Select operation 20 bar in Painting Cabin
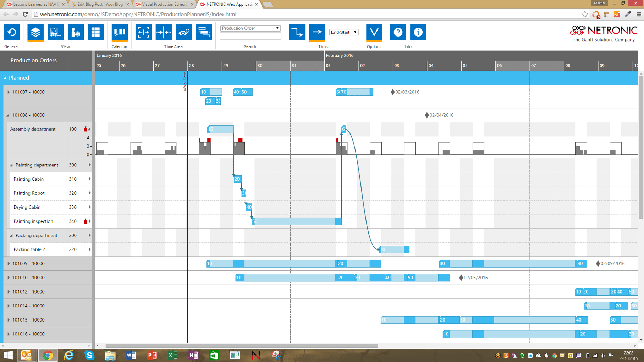The image size is (644, 362). pyautogui.click(x=237, y=179)
